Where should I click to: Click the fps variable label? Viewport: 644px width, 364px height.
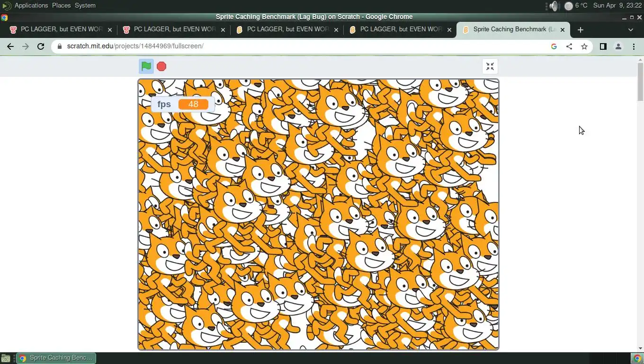pos(164,104)
